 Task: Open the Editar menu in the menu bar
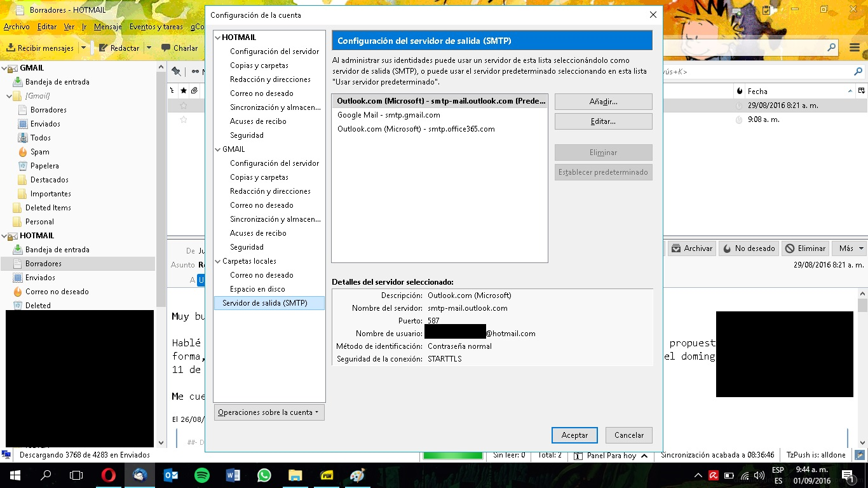click(47, 27)
